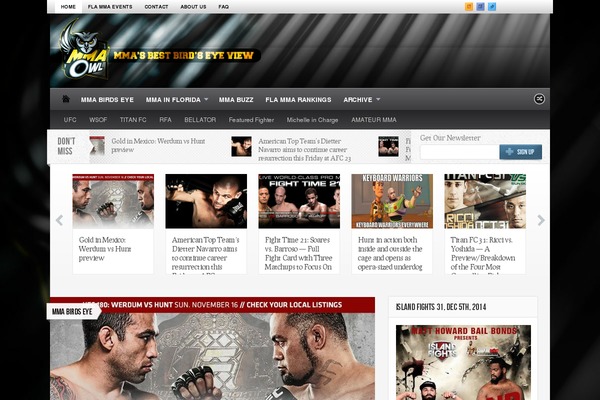Select the Bellator category link
Screen dimensions: 600x400
(x=200, y=120)
